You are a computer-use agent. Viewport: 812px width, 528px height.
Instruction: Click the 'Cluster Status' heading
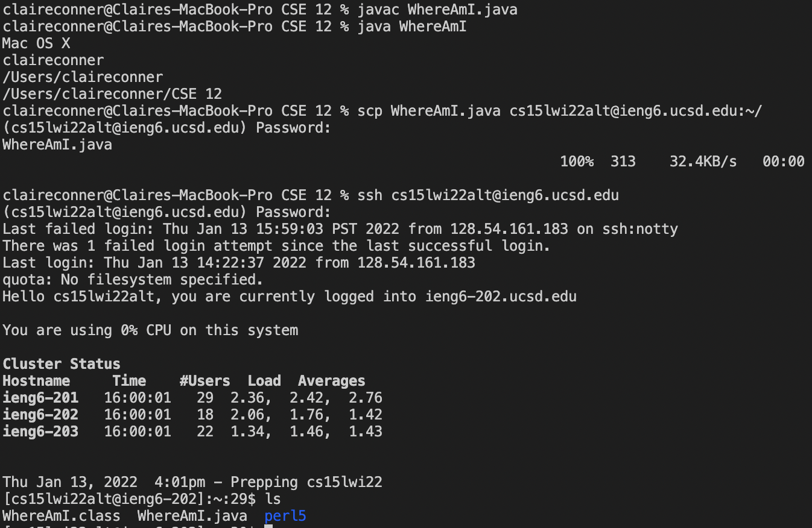62,364
